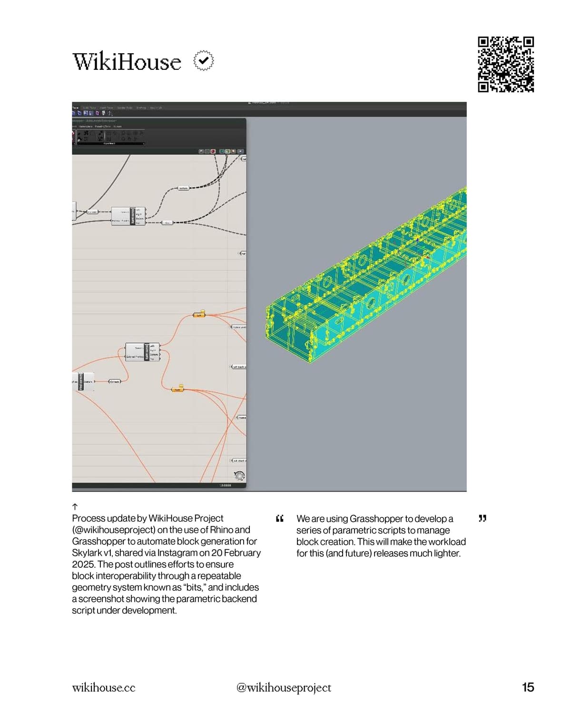Viewport: 571px width, 728px height.
Task: Click the WikiHouse logo title
Action: pyautogui.click(x=127, y=62)
